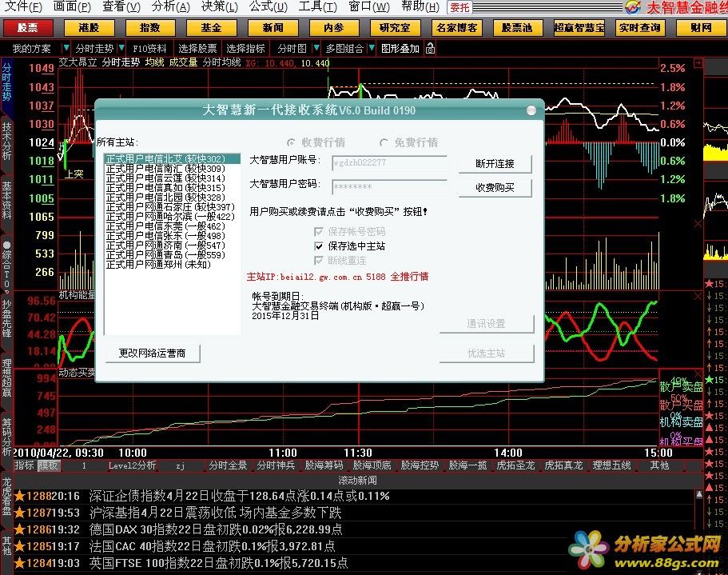Click the star icon beside news 1287
The height and width of the screenshot is (575, 728).
click(19, 513)
